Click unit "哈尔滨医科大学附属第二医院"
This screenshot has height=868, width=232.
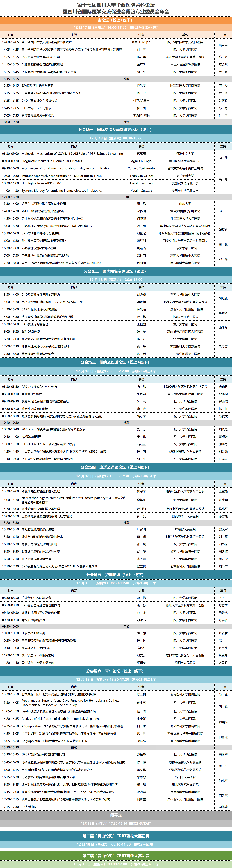pyautogui.click(x=185, y=491)
